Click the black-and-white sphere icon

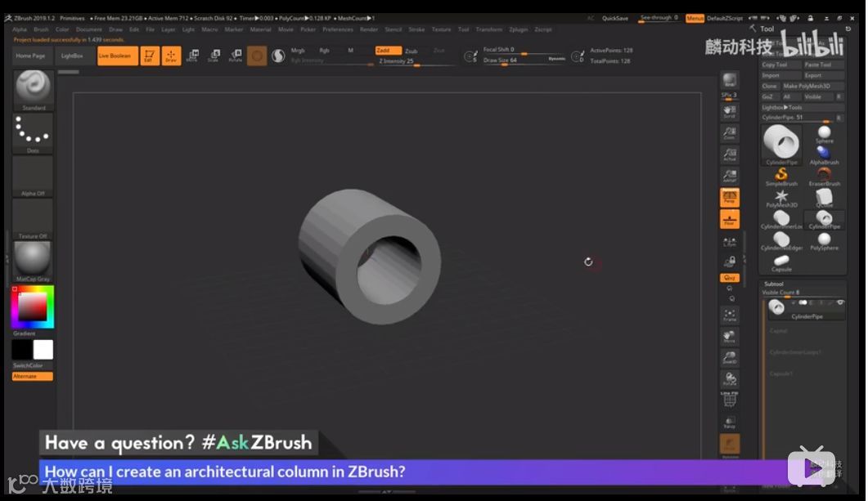click(x=278, y=56)
